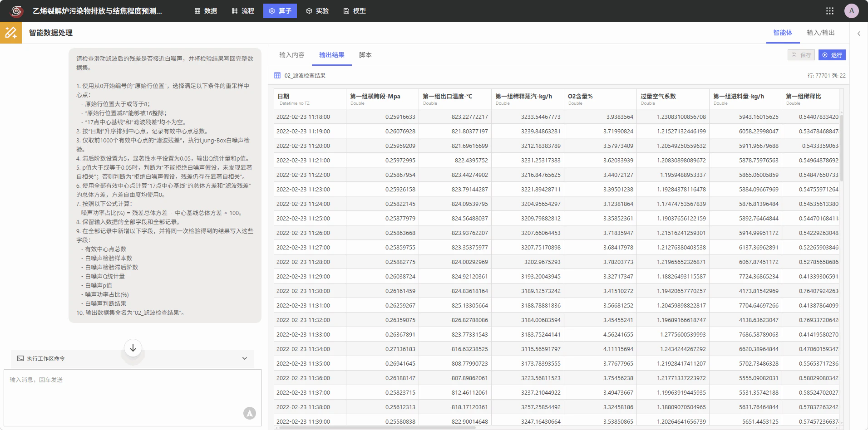The image size is (868, 430).
Task: Click the message input field
Action: pyautogui.click(x=133, y=398)
